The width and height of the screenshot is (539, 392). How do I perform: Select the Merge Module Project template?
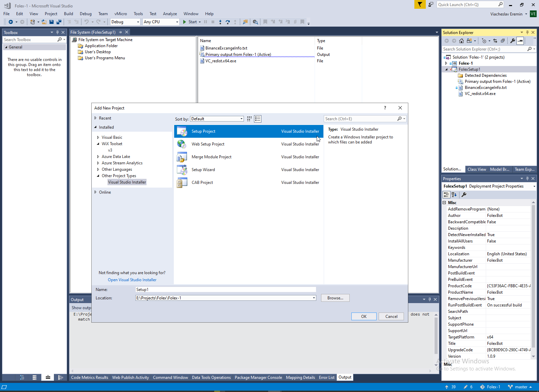[x=249, y=157]
